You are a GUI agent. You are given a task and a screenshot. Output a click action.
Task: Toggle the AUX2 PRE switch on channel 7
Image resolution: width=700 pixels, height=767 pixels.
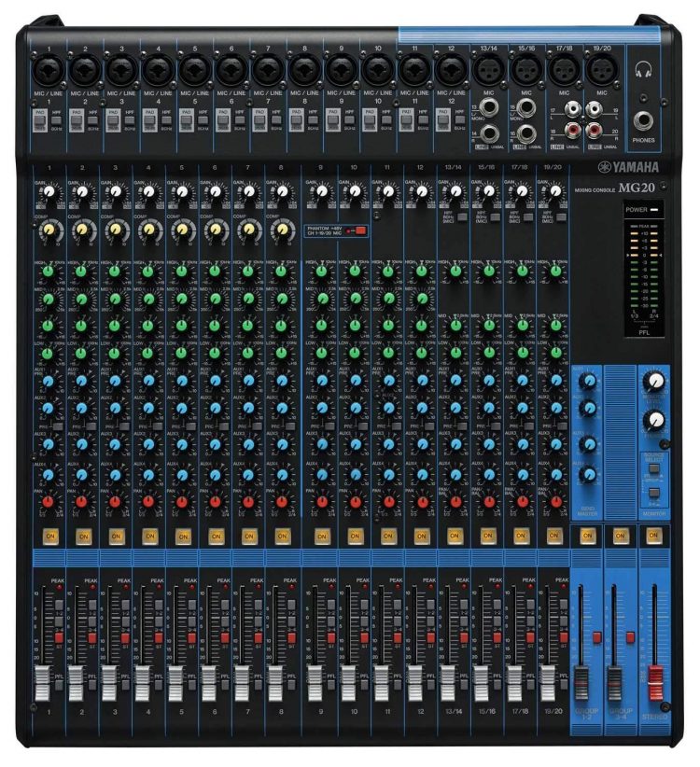256,426
